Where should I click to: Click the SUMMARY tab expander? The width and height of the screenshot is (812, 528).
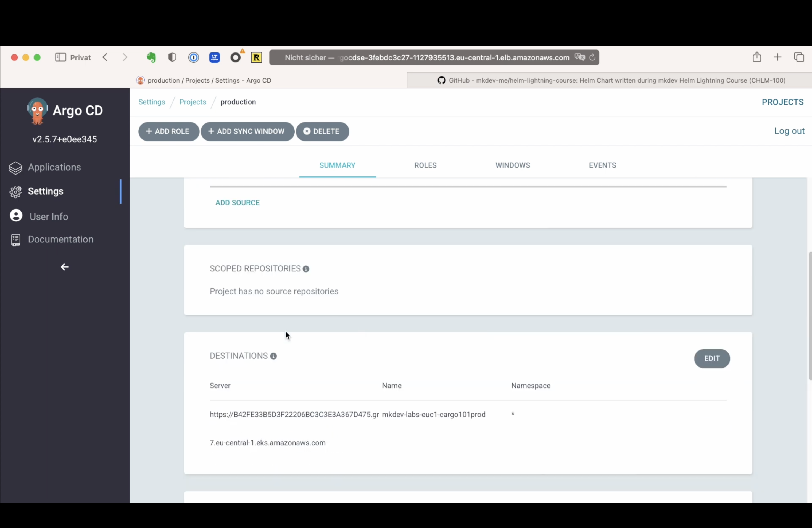pos(337,165)
